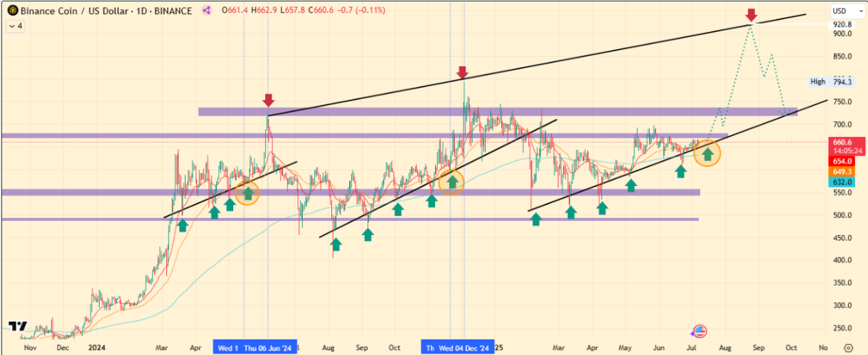This screenshot has width=868, height=355.
Task: Click the 920.8 price level label
Action: [842, 24]
